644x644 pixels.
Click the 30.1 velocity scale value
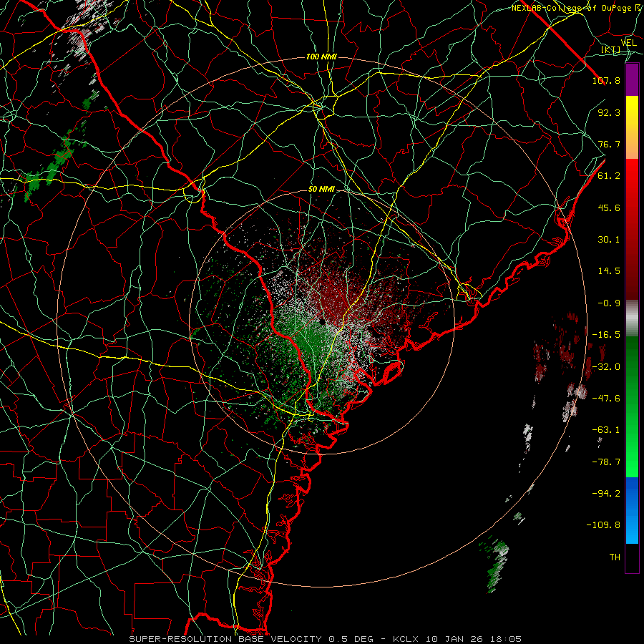point(609,240)
